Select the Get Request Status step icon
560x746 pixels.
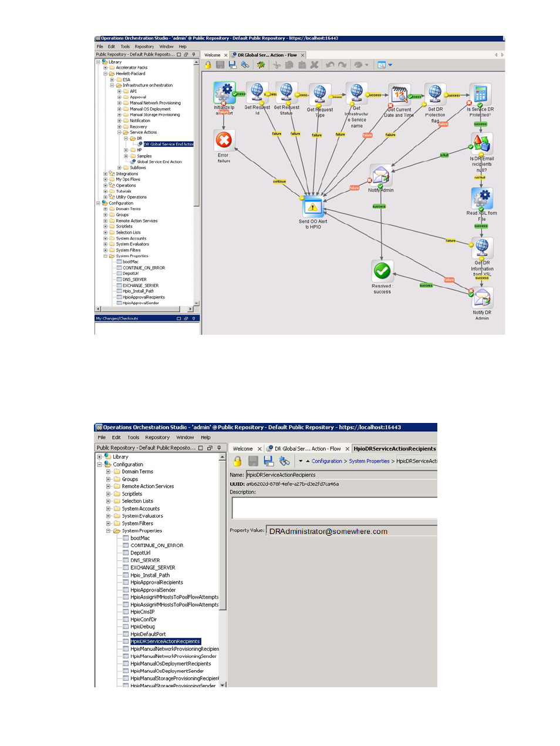(286, 93)
